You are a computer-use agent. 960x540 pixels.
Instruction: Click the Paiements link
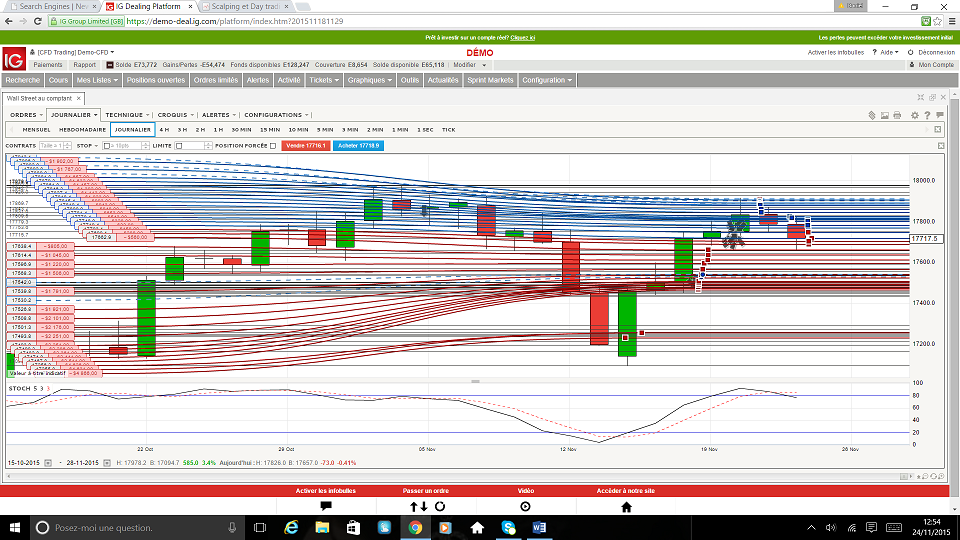click(x=48, y=65)
